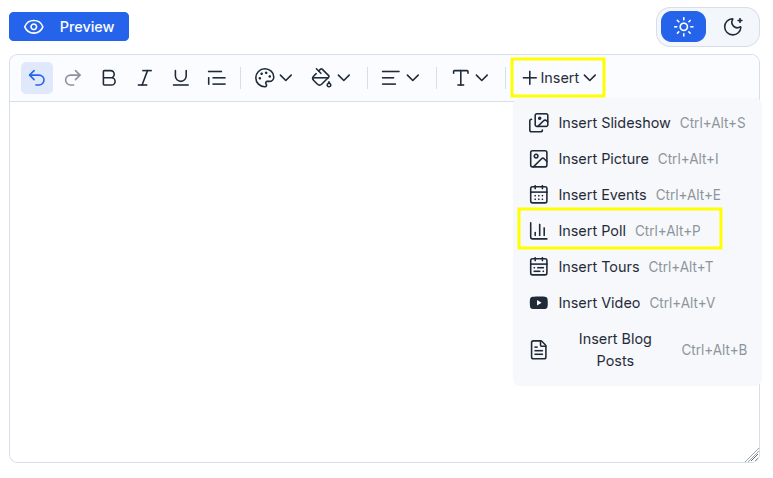Click the Preview button
The height and width of the screenshot is (478, 773).
(69, 27)
